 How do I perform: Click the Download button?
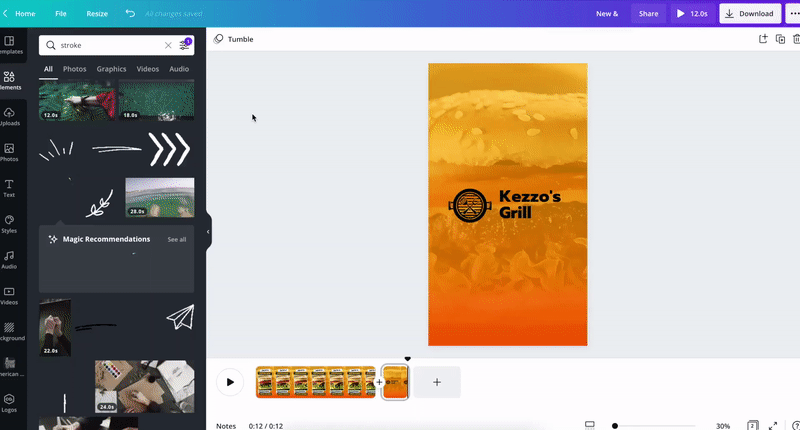point(749,14)
